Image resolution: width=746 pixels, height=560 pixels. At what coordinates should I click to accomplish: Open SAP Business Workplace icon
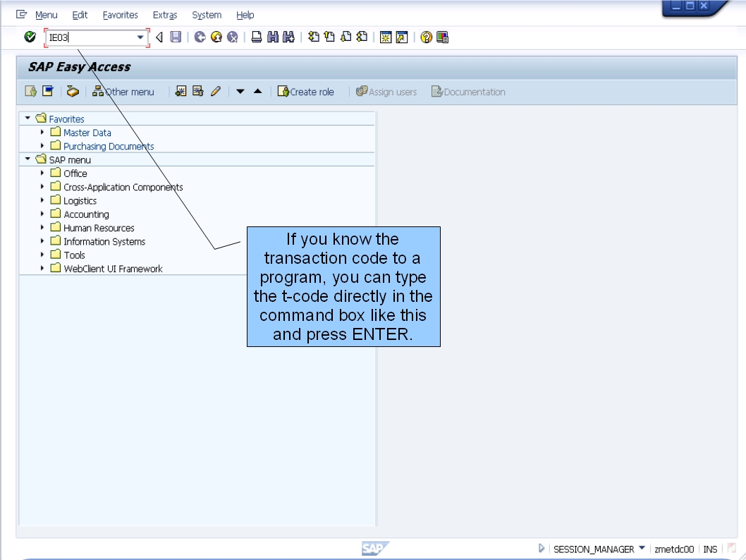(73, 92)
